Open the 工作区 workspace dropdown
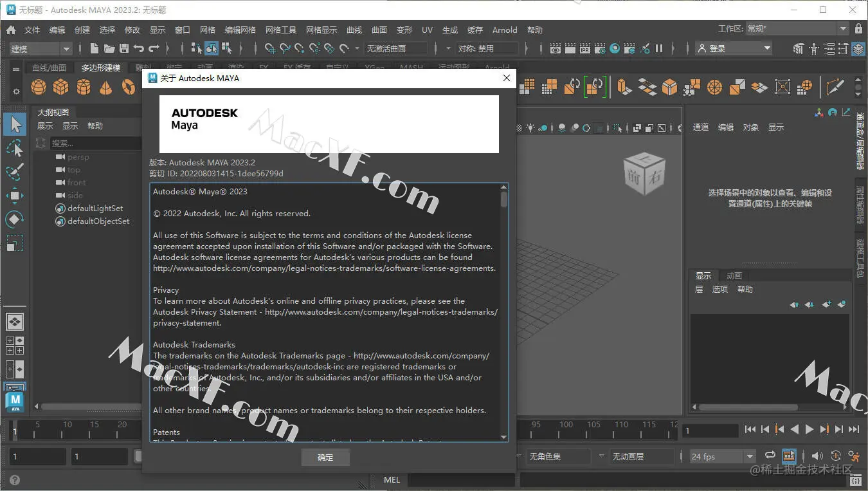Screen dimensions: 868x491 (797, 29)
